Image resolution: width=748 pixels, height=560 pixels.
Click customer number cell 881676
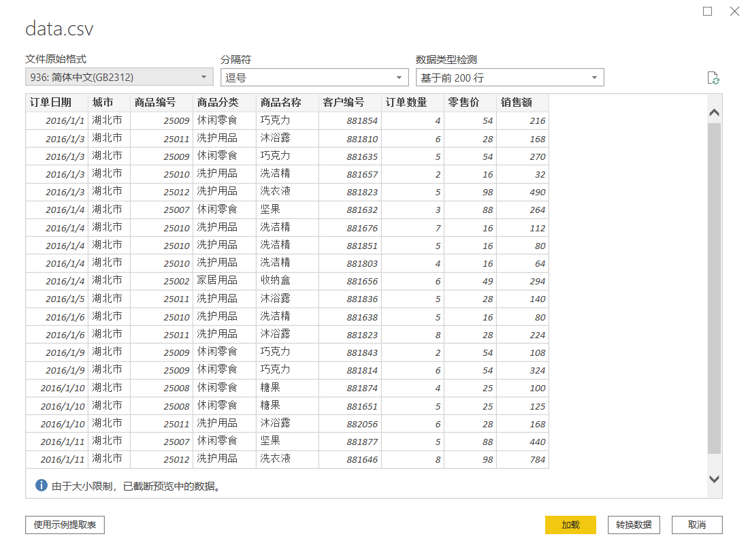[350, 228]
